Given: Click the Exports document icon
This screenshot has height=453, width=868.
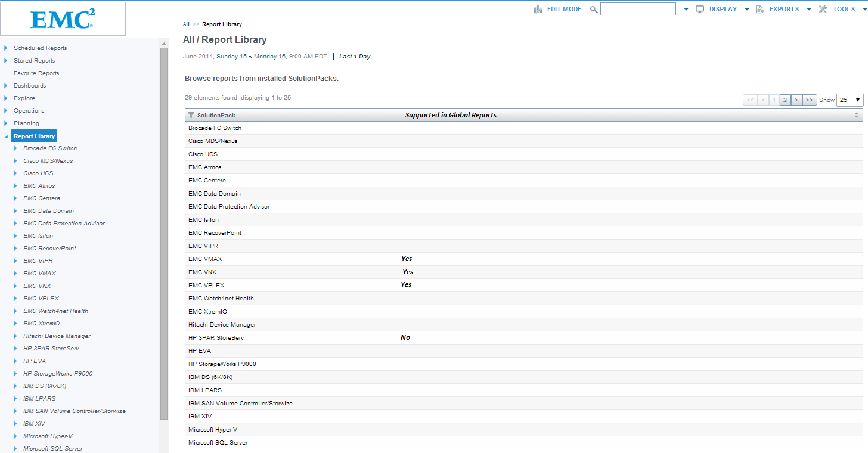Looking at the screenshot, I should tap(759, 9).
